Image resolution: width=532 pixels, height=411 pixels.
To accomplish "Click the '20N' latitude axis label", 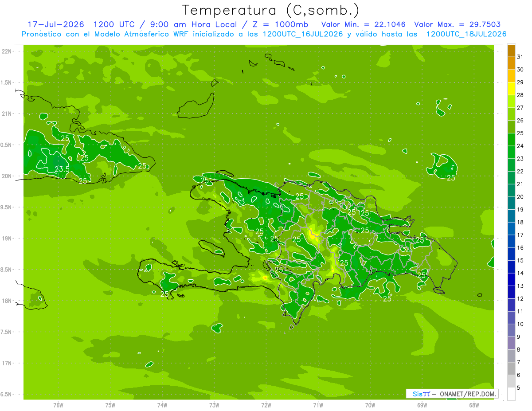I will 6,176.
